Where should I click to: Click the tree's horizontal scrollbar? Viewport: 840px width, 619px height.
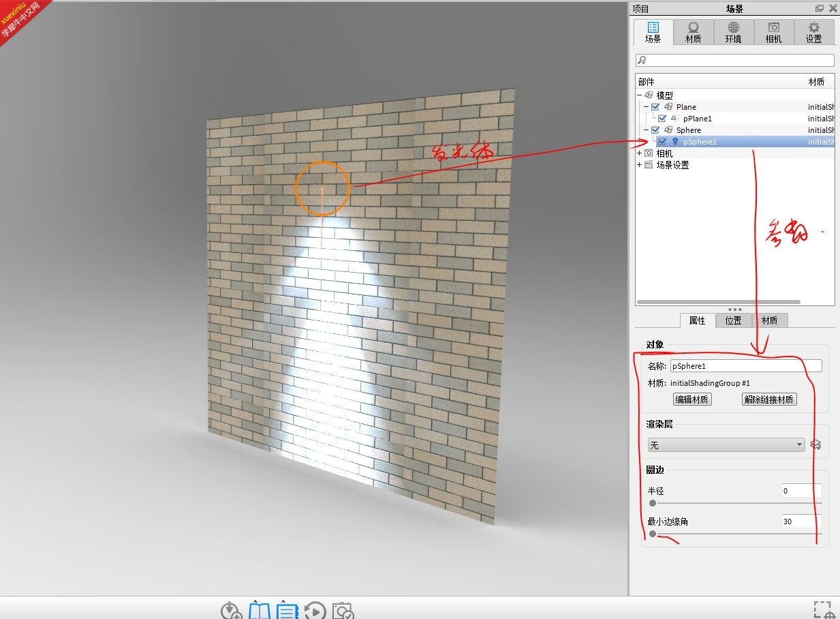[x=718, y=302]
